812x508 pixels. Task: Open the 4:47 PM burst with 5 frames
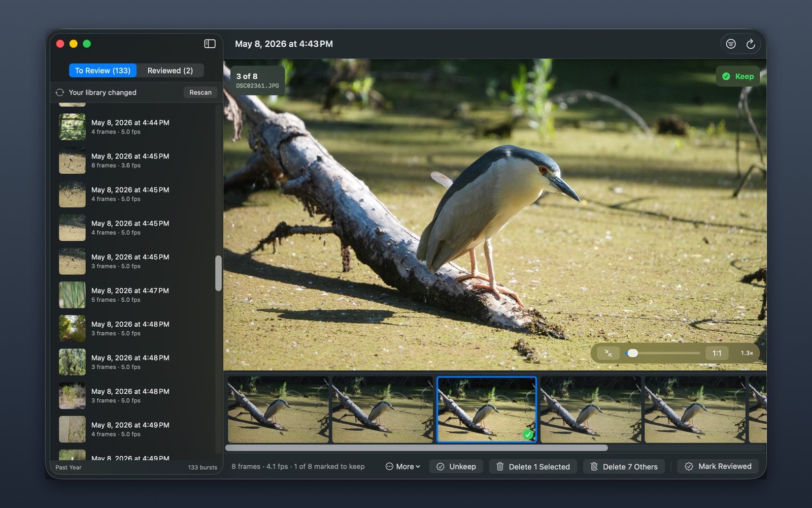pos(136,295)
